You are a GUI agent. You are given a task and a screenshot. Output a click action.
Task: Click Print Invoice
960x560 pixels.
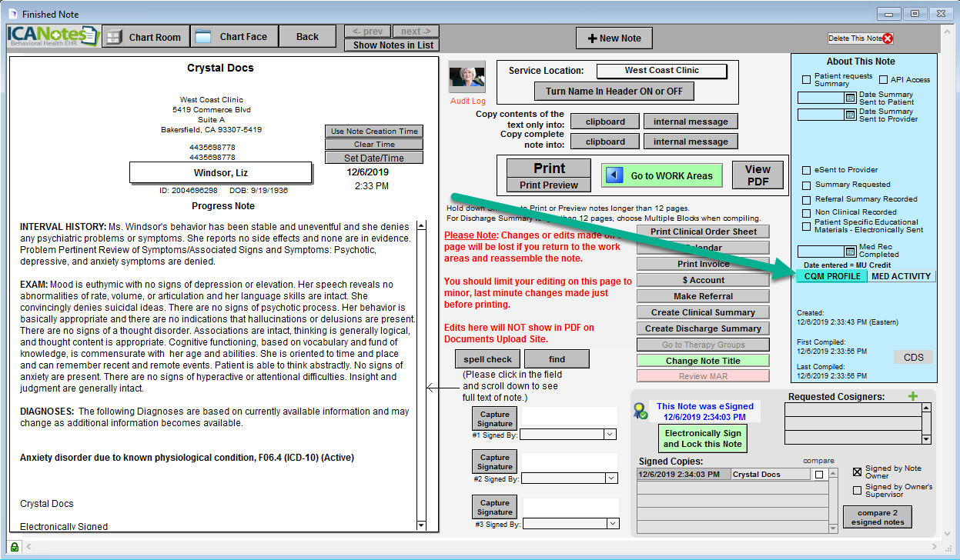(704, 264)
